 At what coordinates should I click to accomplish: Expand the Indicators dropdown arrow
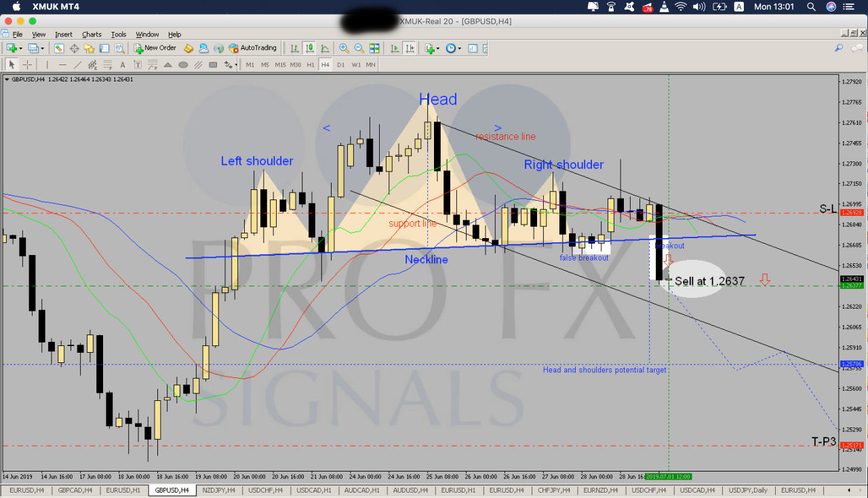[438, 49]
